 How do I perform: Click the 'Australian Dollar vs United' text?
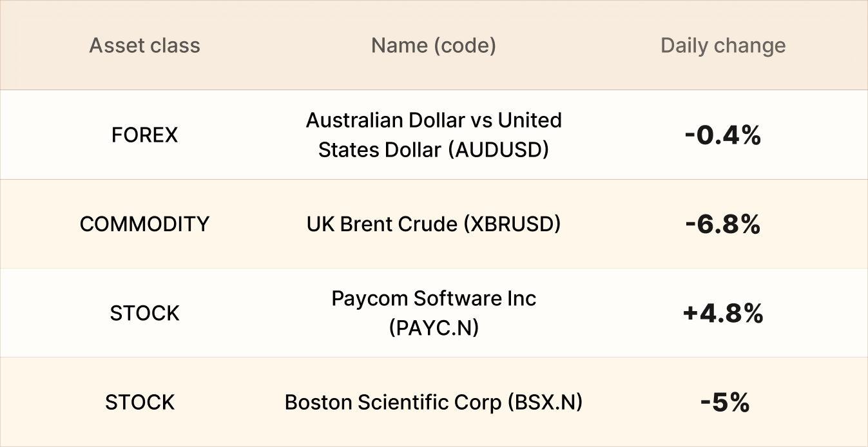coord(434,120)
